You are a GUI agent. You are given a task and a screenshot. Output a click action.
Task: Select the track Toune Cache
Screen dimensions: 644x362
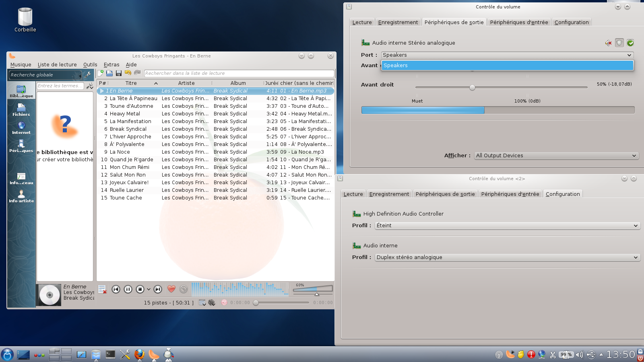[x=215, y=198]
